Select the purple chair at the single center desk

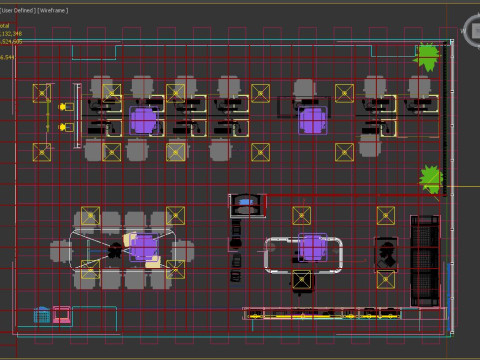click(x=313, y=120)
